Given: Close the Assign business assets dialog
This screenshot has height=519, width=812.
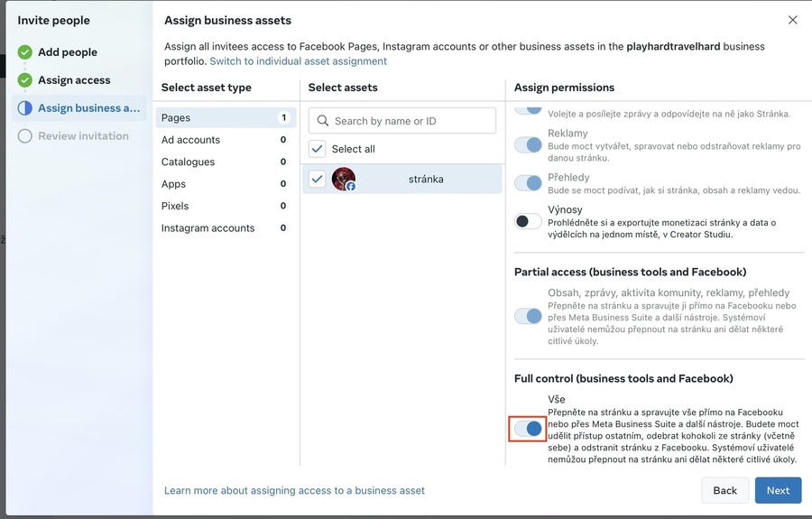Looking at the screenshot, I should 792,20.
